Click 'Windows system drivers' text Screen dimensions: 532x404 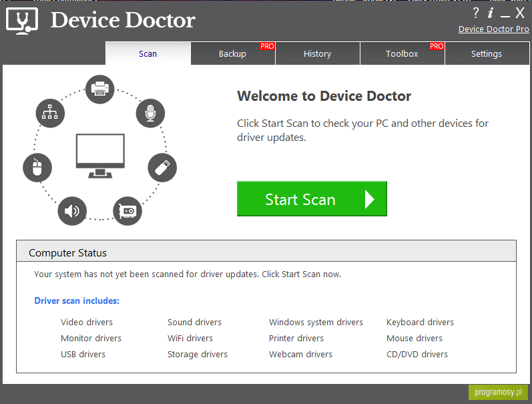coord(316,322)
